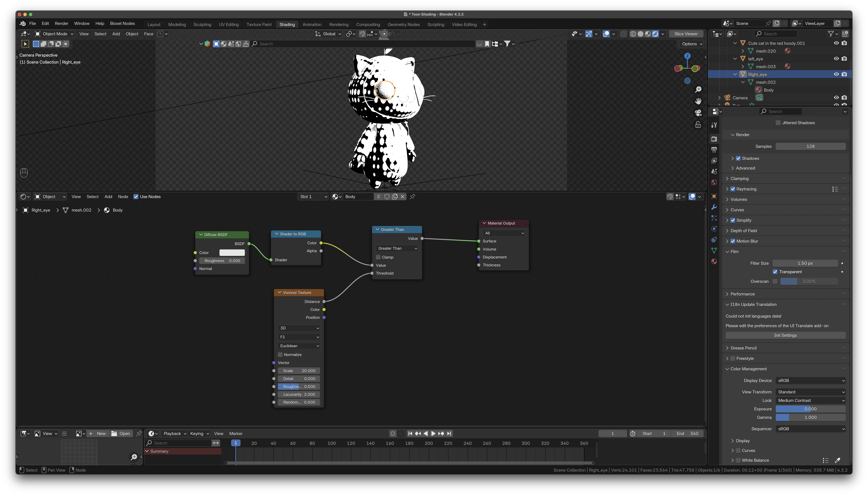868x495 pixels.
Task: Click the Exposure slider
Action: click(x=811, y=409)
